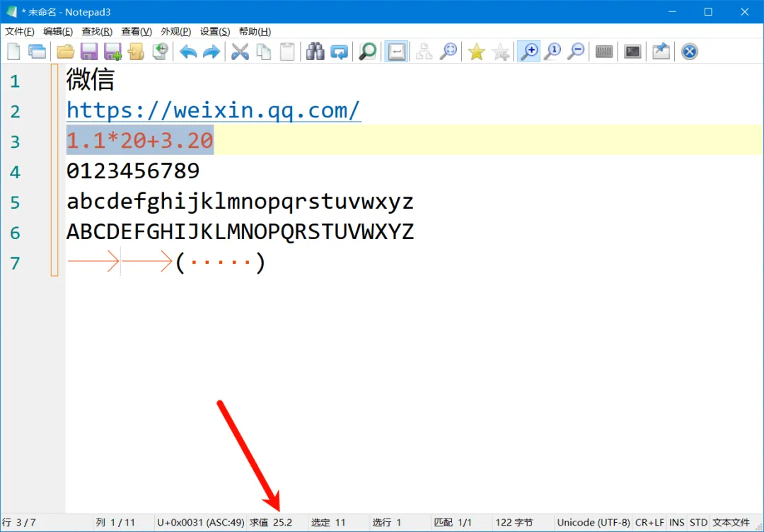Click the Save floppy disk icon

click(x=88, y=52)
